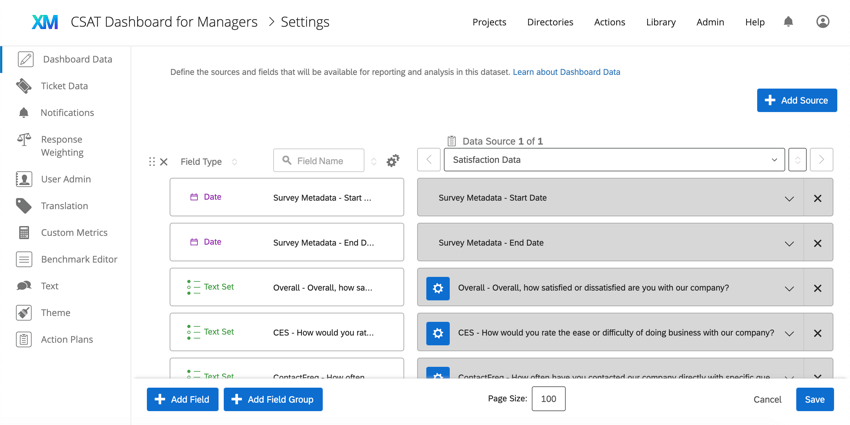
Task: Click Cancel
Action: [767, 400]
